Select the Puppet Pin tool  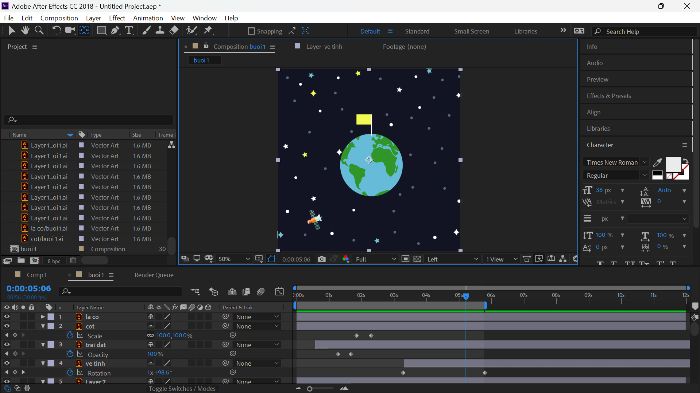(208, 30)
